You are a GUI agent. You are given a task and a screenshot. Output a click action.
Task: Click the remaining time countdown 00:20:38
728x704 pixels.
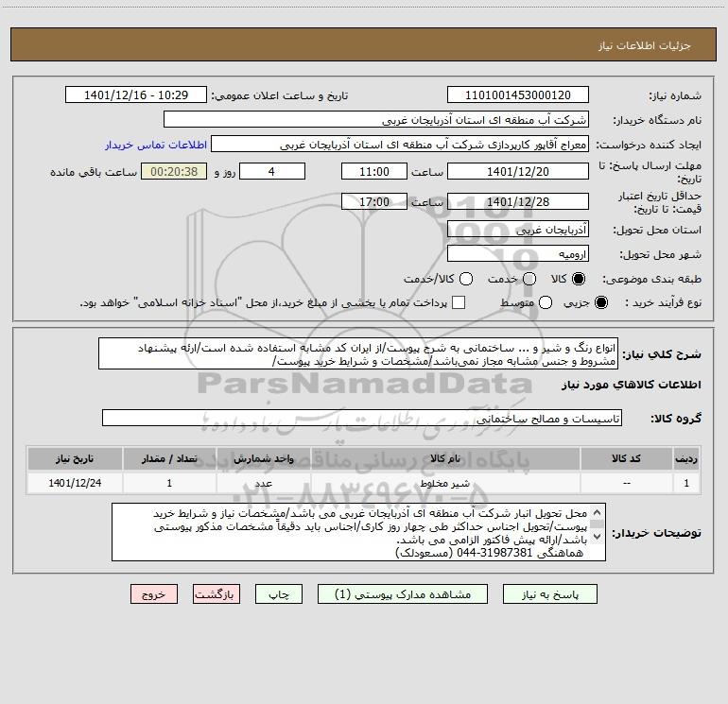174,171
